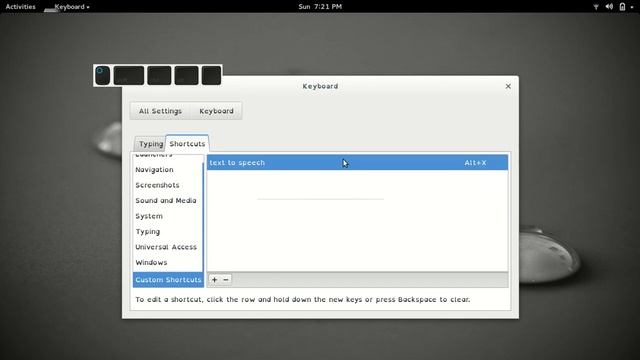640x360 pixels.
Task: Open the Keyboard app menu in top bar
Action: 72,7
